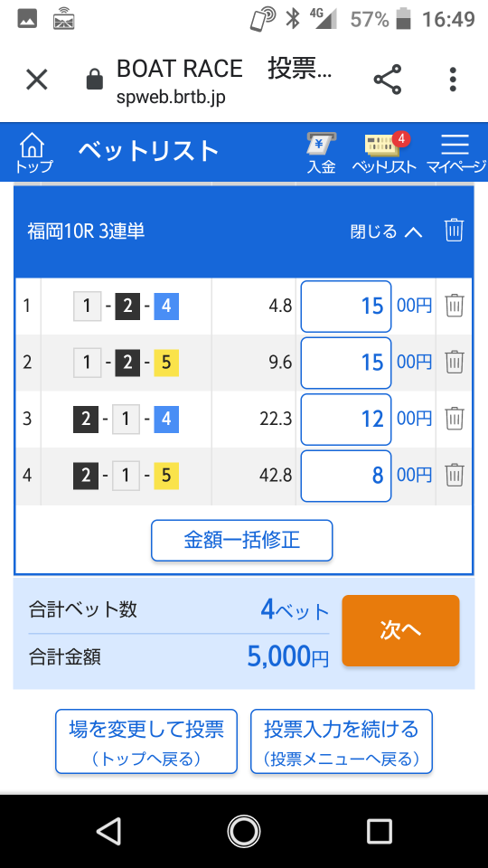Click 投票入力を続ける button
This screenshot has height=868, width=488.
coord(342,741)
